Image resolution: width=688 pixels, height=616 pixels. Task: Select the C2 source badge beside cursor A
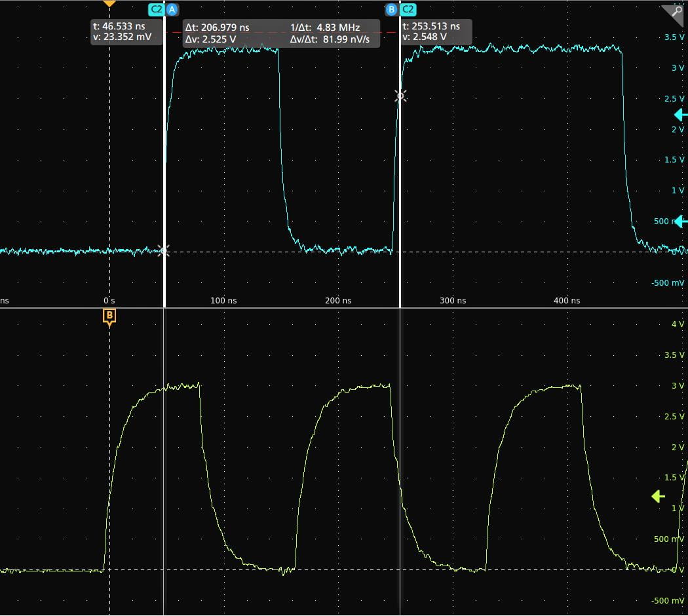pyautogui.click(x=155, y=9)
